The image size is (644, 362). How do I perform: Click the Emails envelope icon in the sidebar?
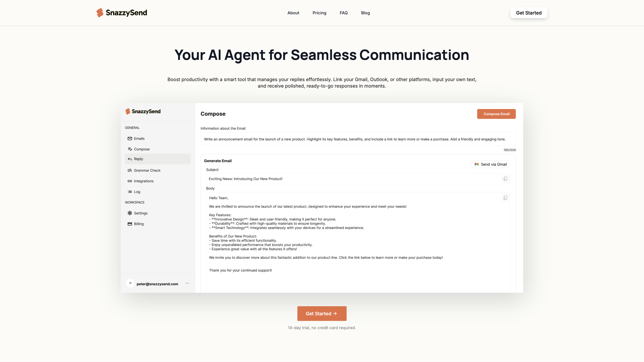(x=130, y=138)
